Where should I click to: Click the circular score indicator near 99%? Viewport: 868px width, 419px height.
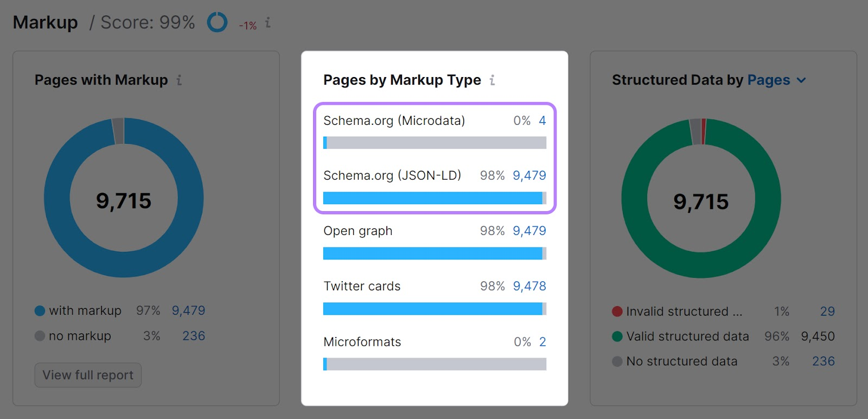pos(216,23)
